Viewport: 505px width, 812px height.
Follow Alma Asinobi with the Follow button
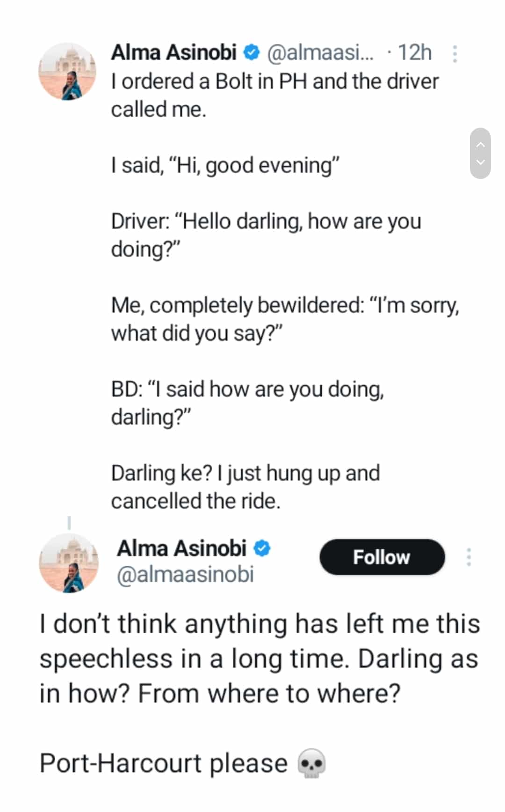(x=382, y=557)
